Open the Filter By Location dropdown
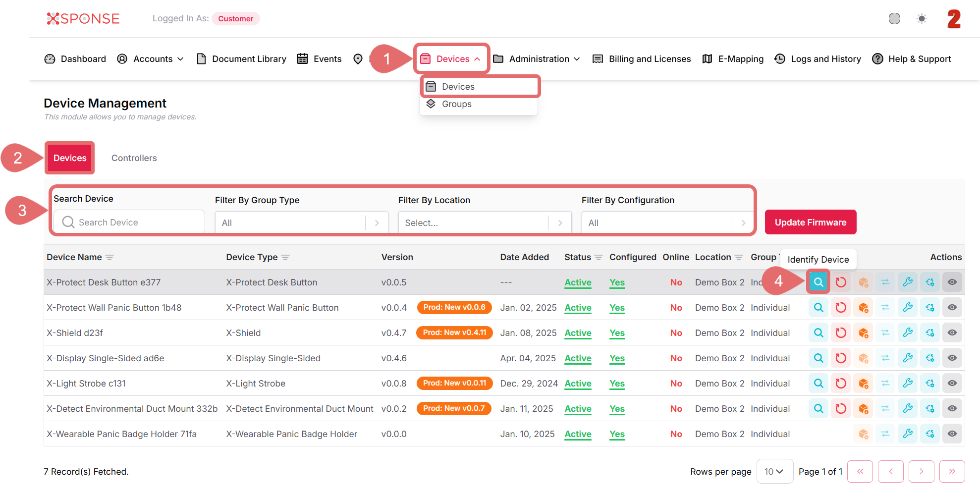The image size is (980, 498). click(485, 223)
